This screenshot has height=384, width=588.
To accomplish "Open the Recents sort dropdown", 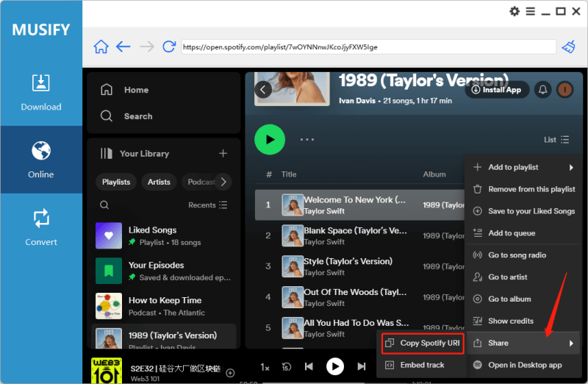I will click(x=208, y=205).
